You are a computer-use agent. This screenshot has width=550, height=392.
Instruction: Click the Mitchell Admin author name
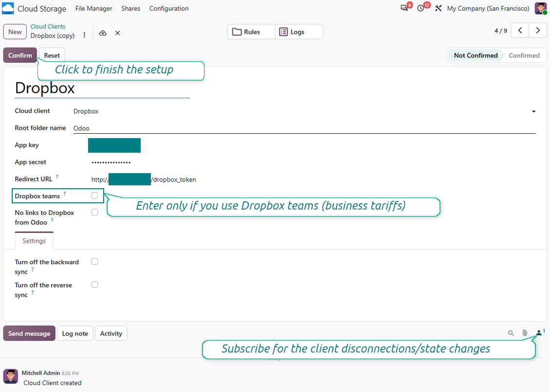pyautogui.click(x=41, y=373)
